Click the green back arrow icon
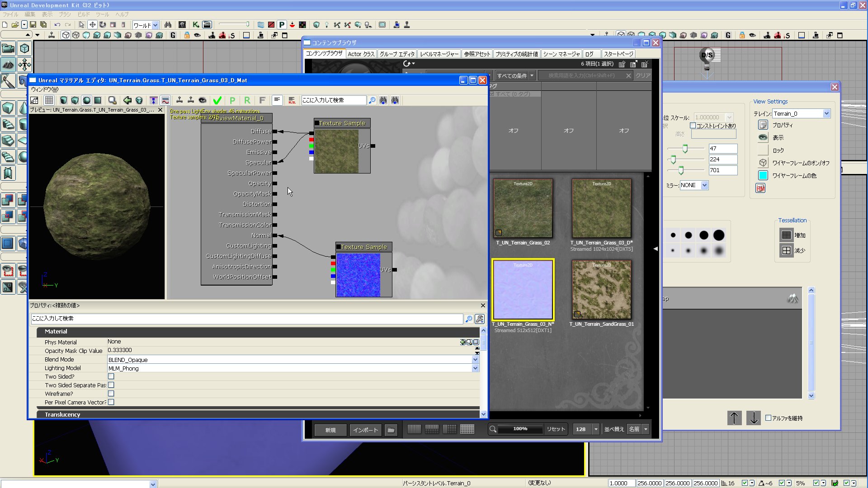 click(x=127, y=100)
